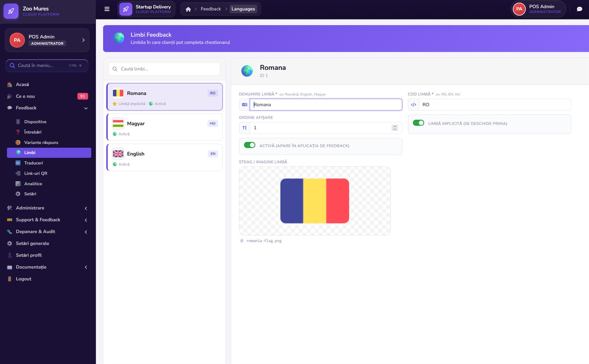589x364 pixels.
Task: Click the Caută în meniu search box
Action: click(47, 65)
